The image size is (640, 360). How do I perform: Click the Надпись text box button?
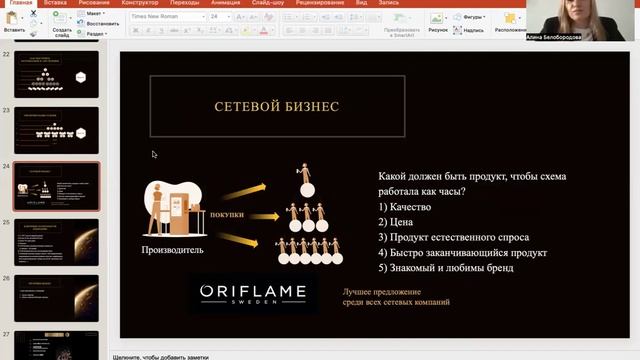point(469,30)
